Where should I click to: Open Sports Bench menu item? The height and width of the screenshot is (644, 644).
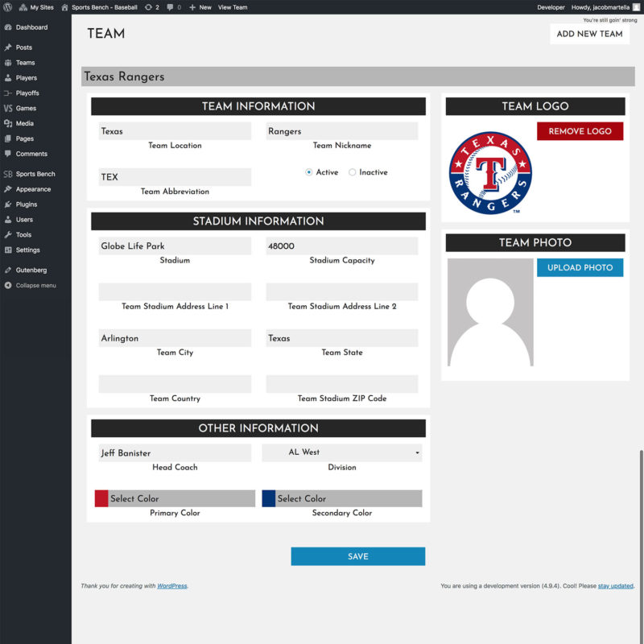(35, 174)
